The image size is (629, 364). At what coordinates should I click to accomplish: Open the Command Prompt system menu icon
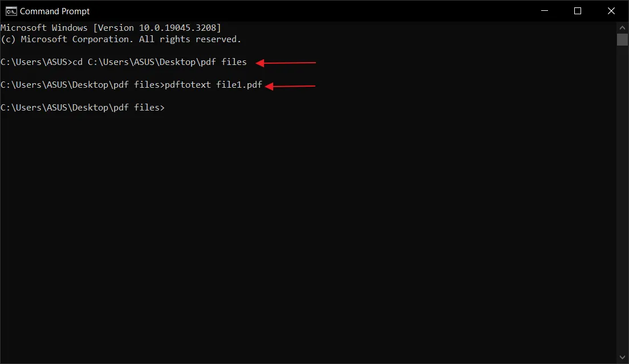point(11,11)
